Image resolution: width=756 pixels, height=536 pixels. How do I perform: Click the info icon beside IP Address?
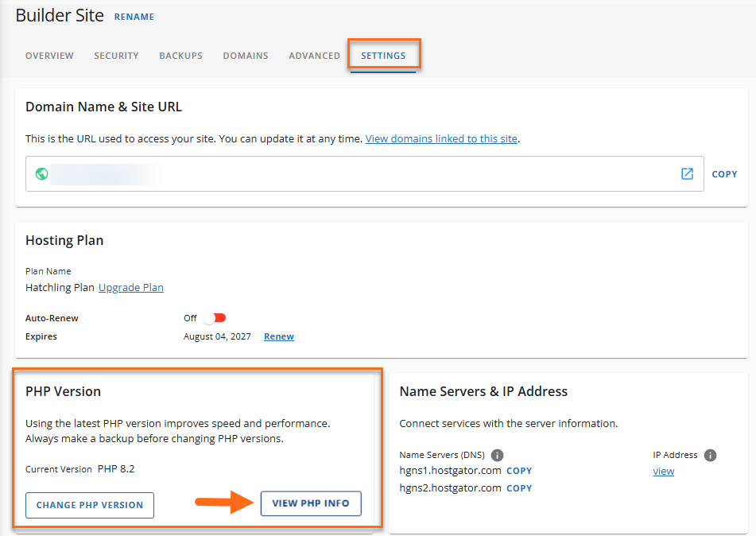coord(710,455)
